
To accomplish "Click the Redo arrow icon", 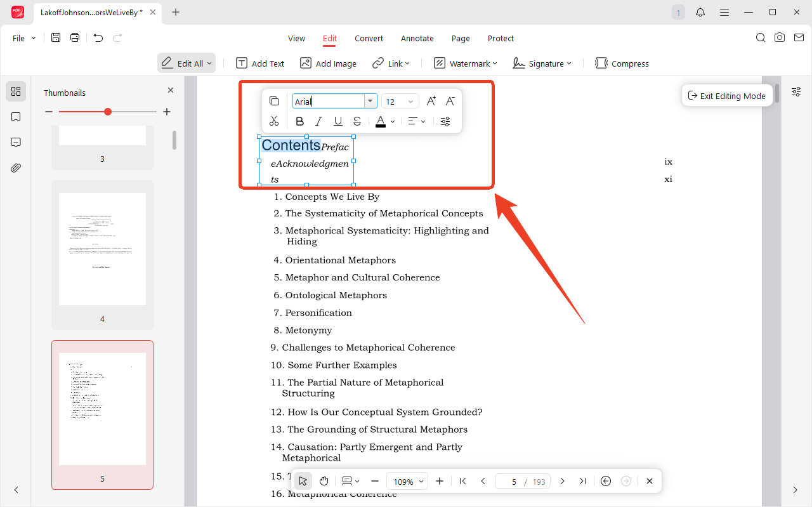I will click(x=117, y=38).
